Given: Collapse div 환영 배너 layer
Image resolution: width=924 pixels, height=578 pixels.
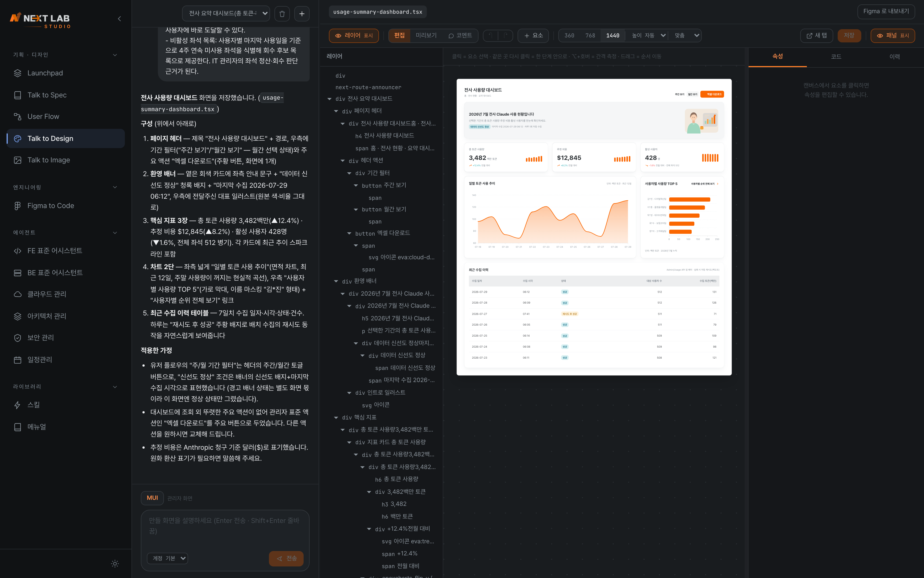Looking at the screenshot, I should [x=336, y=281].
